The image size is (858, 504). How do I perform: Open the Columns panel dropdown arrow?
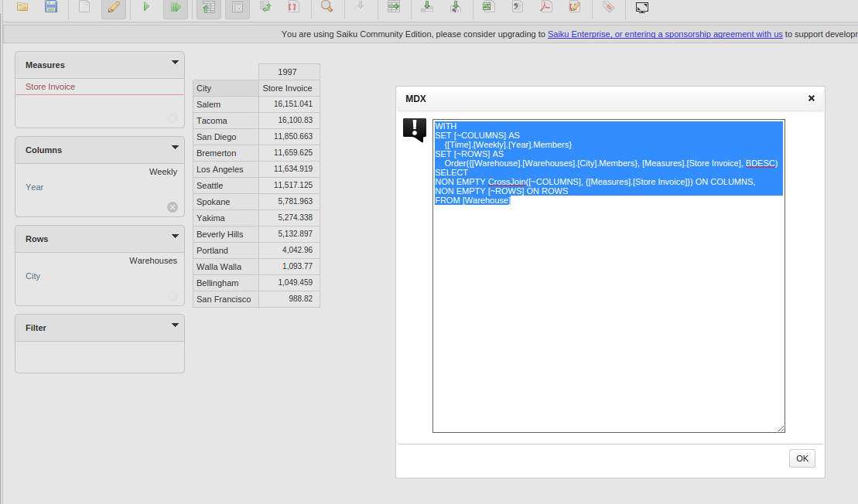click(175, 147)
